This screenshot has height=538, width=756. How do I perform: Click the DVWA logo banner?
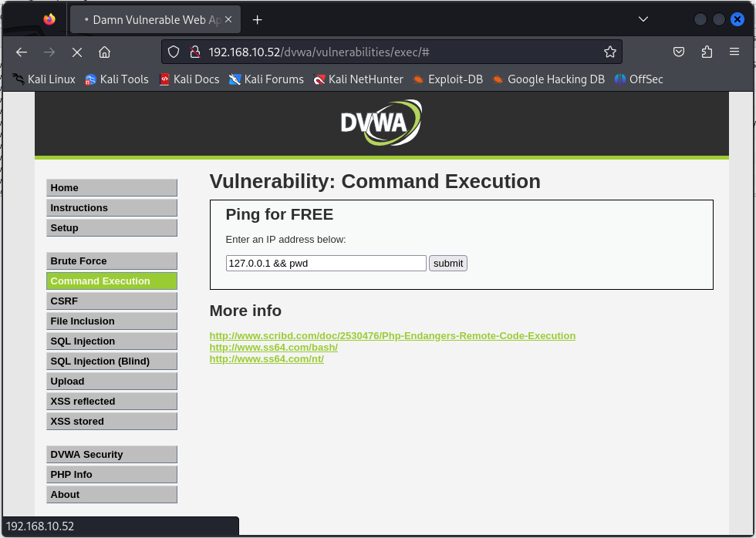click(381, 123)
